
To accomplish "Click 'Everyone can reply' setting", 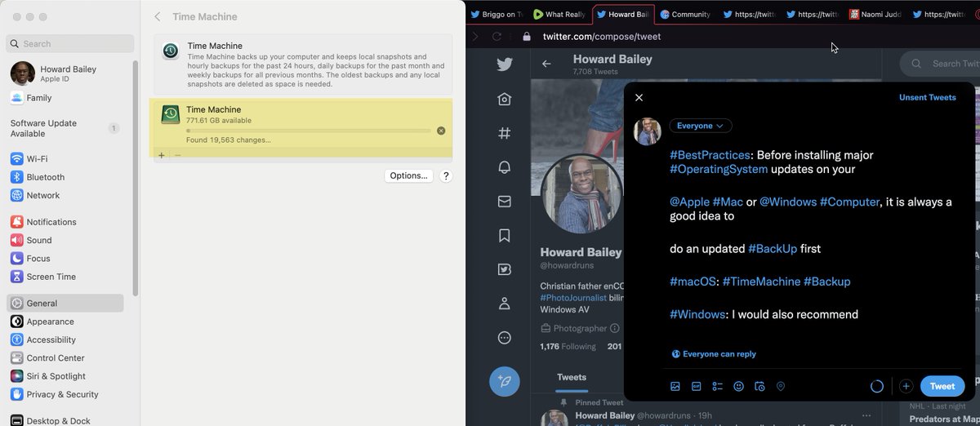I will 714,354.
